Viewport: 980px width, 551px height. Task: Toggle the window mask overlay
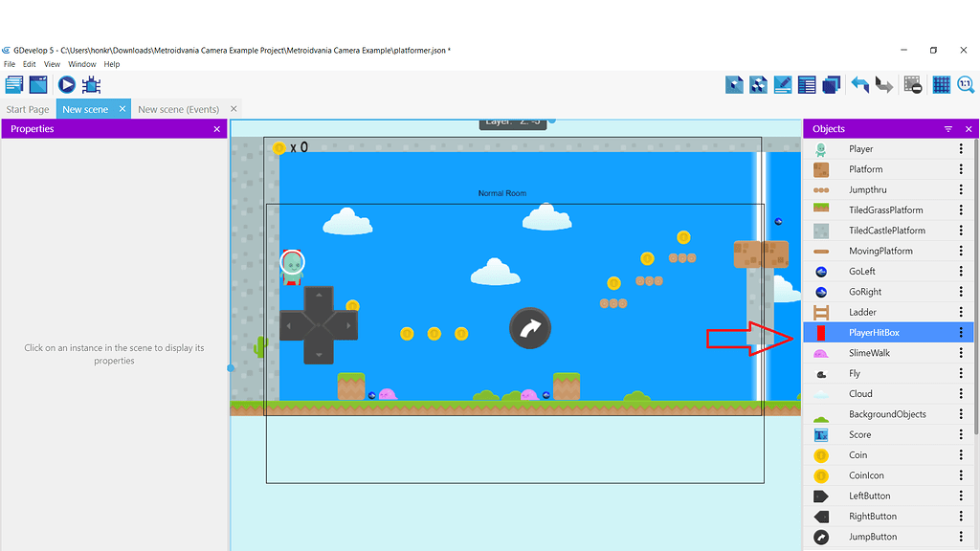click(914, 84)
